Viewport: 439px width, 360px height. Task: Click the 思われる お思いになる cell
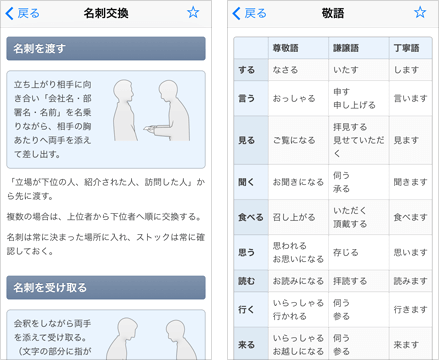(x=298, y=252)
